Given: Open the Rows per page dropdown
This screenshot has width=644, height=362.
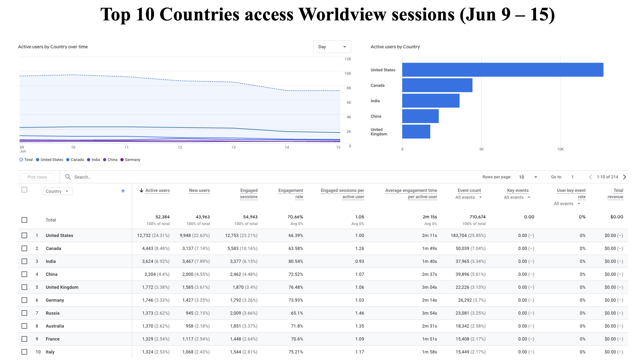Looking at the screenshot, I should point(528,177).
